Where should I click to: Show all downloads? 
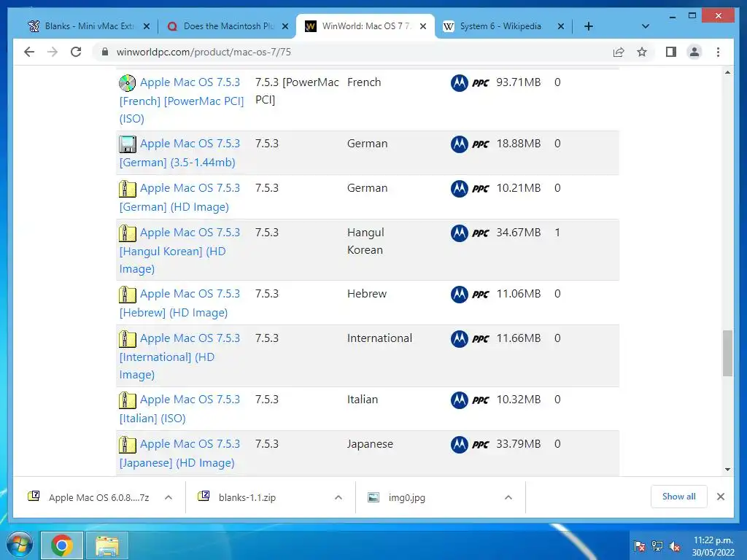point(678,497)
